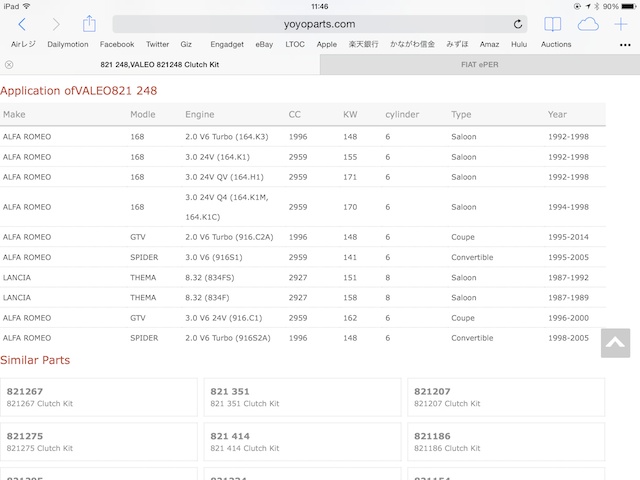
Task: Tap the year value 1995-2014
Action: 568,237
